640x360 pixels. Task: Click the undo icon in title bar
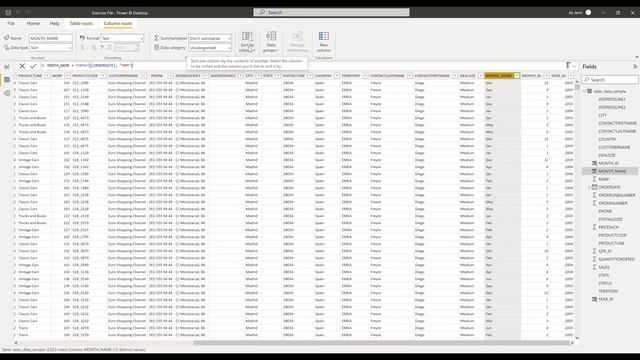pyautogui.click(x=18, y=13)
